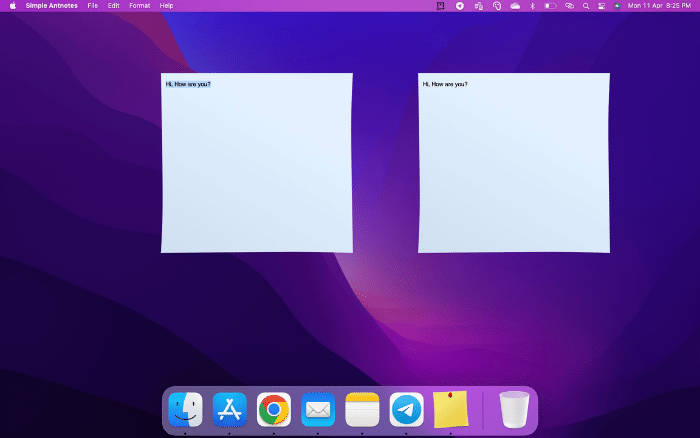Open the Trash in the Dock
The image size is (700, 438).
pyautogui.click(x=514, y=409)
